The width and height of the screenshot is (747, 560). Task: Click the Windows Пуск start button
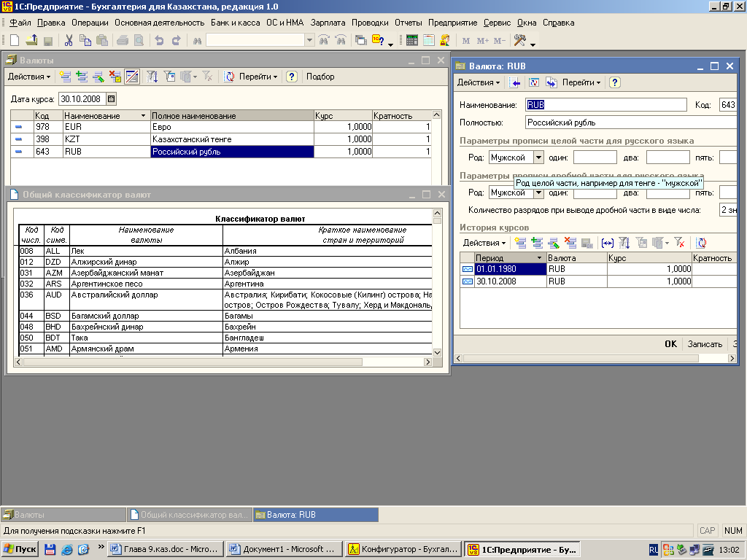point(20,549)
